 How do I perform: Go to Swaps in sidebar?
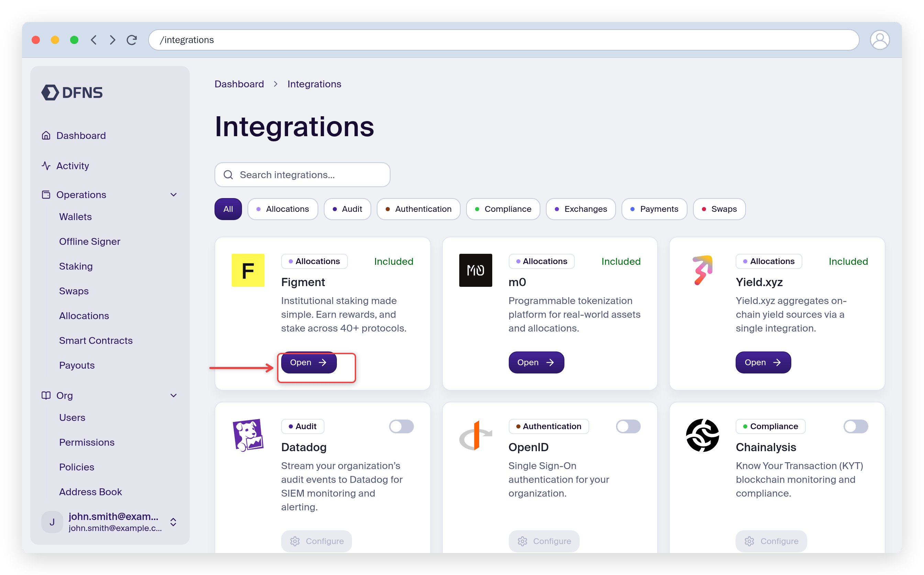tap(74, 291)
